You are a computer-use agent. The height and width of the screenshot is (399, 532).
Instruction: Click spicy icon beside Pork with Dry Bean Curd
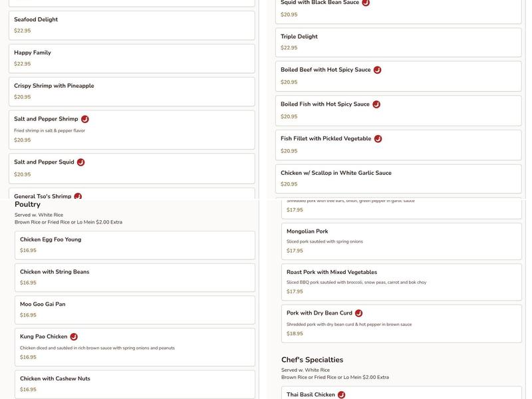point(359,313)
